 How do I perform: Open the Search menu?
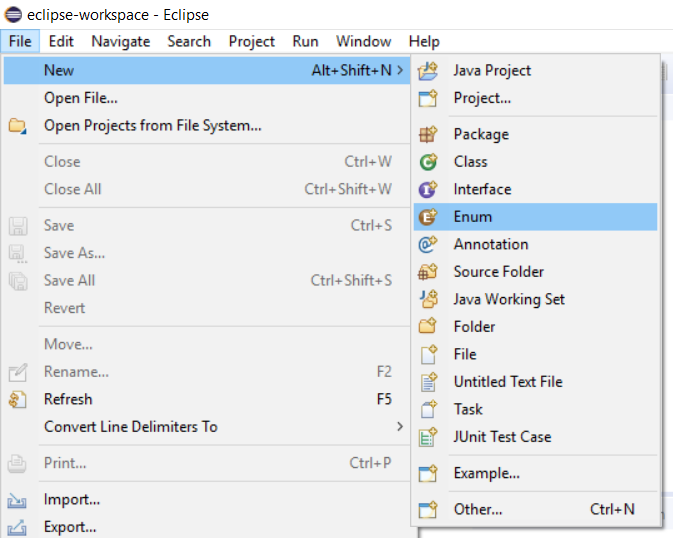(x=189, y=41)
